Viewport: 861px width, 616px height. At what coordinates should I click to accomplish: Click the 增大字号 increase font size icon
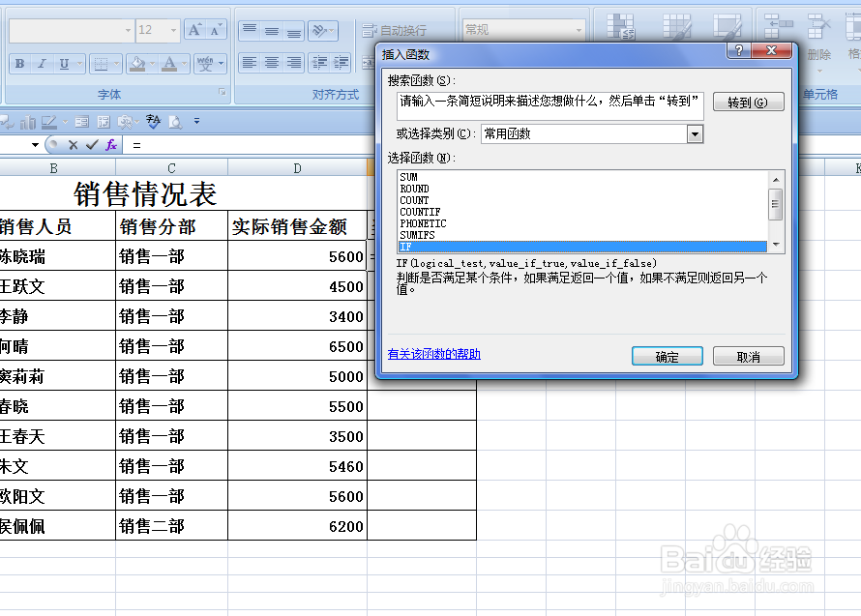pos(193,31)
